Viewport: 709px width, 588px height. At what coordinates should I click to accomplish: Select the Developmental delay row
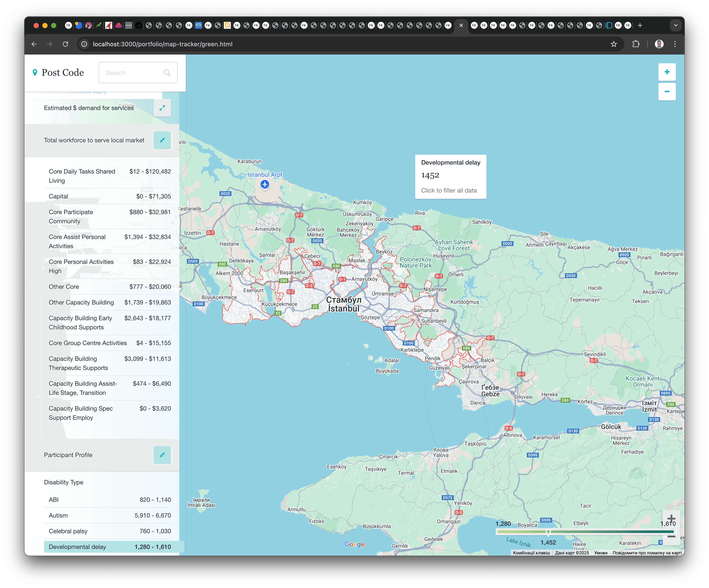point(114,547)
